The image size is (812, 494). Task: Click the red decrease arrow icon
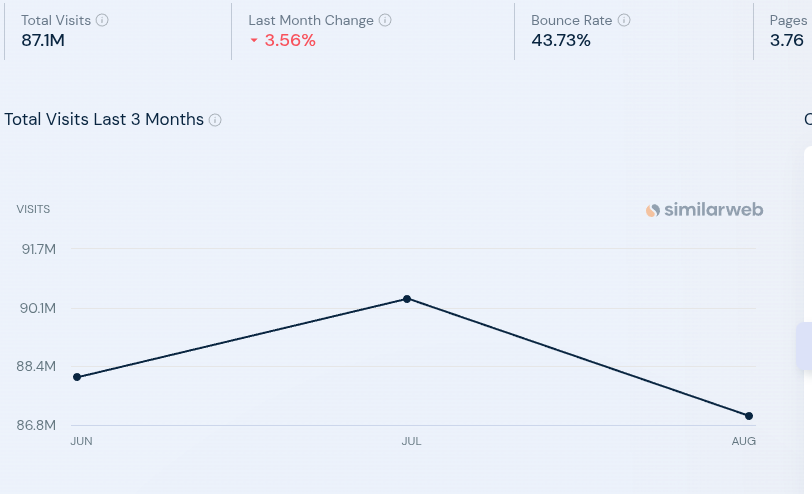(254, 41)
